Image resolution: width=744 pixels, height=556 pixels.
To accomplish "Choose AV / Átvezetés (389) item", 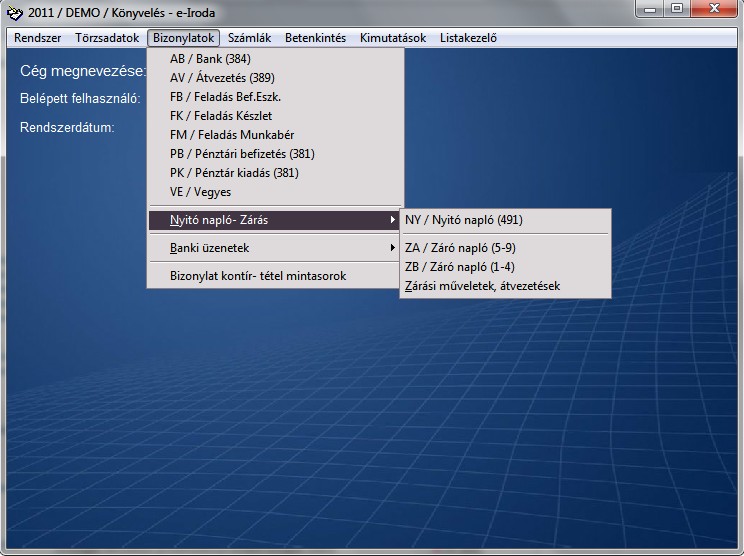I will click(x=222, y=78).
